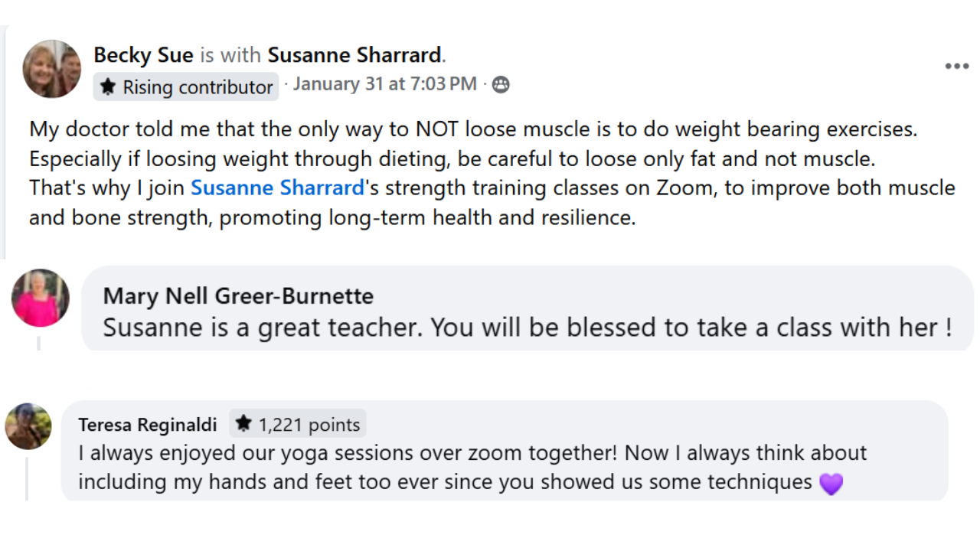Viewport: 980px width, 551px height.
Task: Click the Mary Nell Greer-Burnette commenter name
Action: 238,296
